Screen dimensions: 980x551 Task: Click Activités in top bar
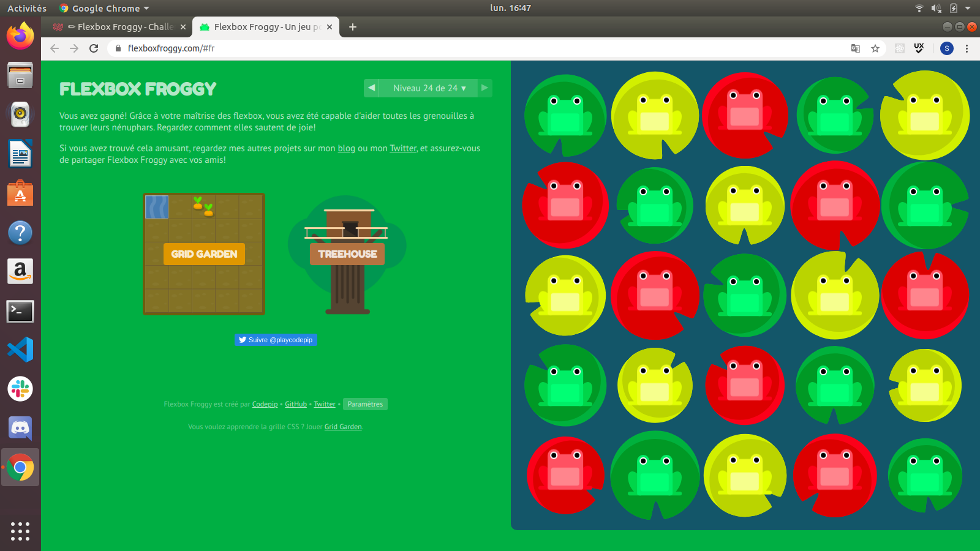point(27,8)
